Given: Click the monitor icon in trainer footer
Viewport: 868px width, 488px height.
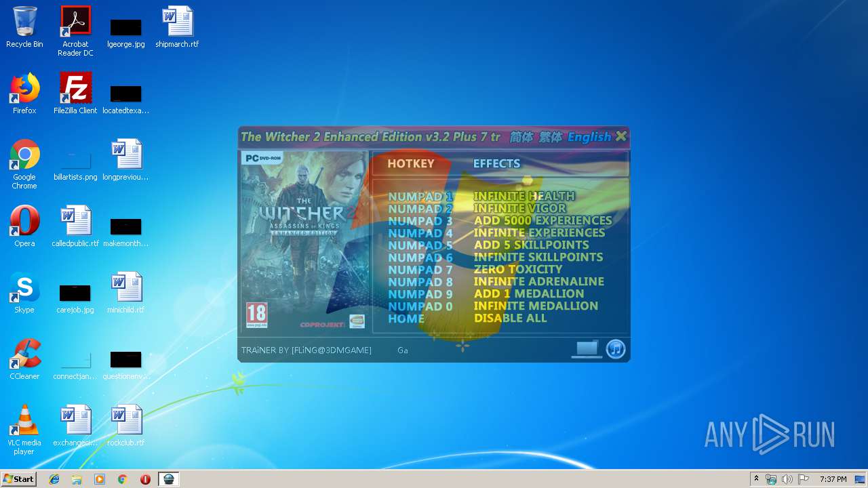Looking at the screenshot, I should coord(587,349).
